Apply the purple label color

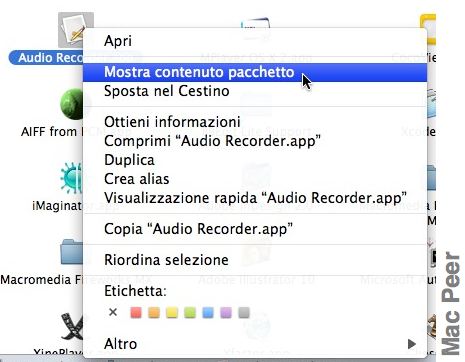pyautogui.click(x=226, y=313)
